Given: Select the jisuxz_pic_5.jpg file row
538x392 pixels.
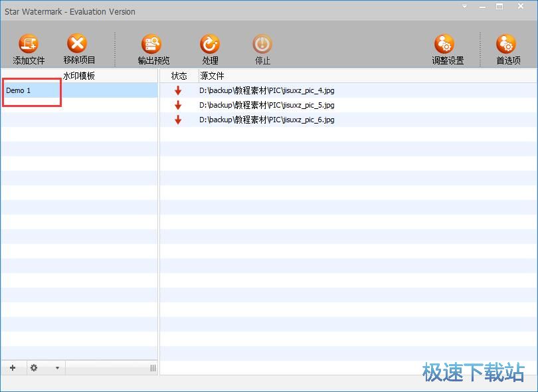Looking at the screenshot, I should [267, 105].
